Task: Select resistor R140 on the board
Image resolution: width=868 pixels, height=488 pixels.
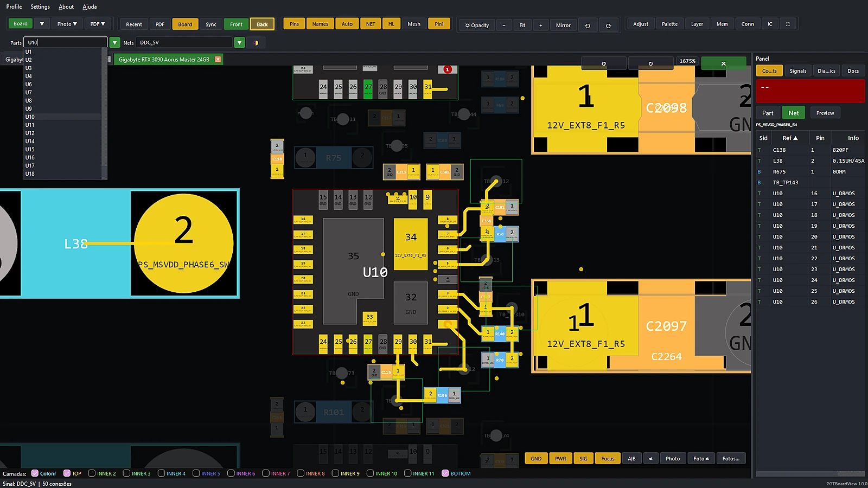Action: click(500, 333)
